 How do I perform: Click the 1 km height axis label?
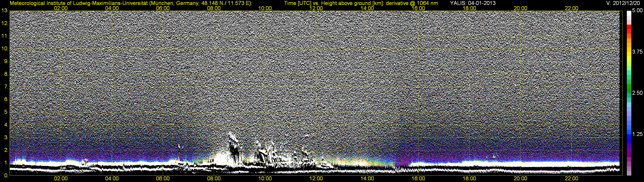6,163
